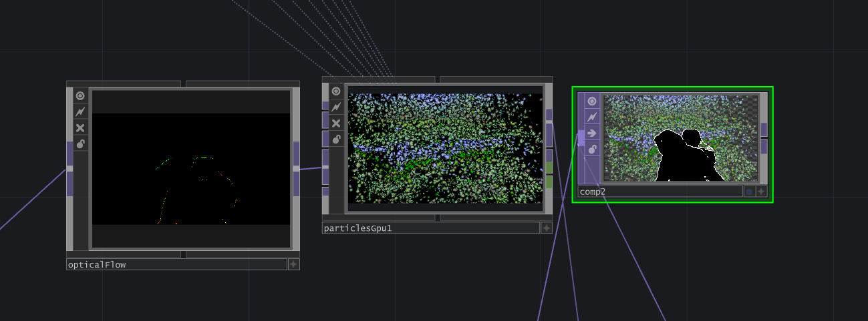Viewport: 868px width, 321px height.
Task: Enable viewer active flag on particlesGpu1
Action: pyautogui.click(x=336, y=91)
